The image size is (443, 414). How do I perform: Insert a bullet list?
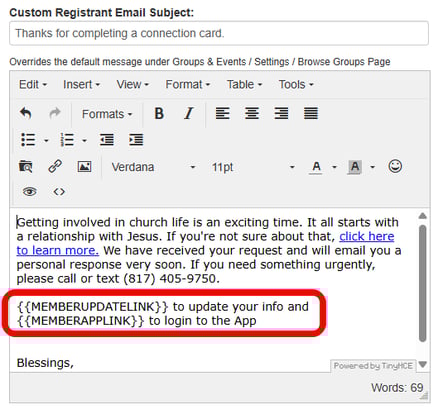click(28, 140)
